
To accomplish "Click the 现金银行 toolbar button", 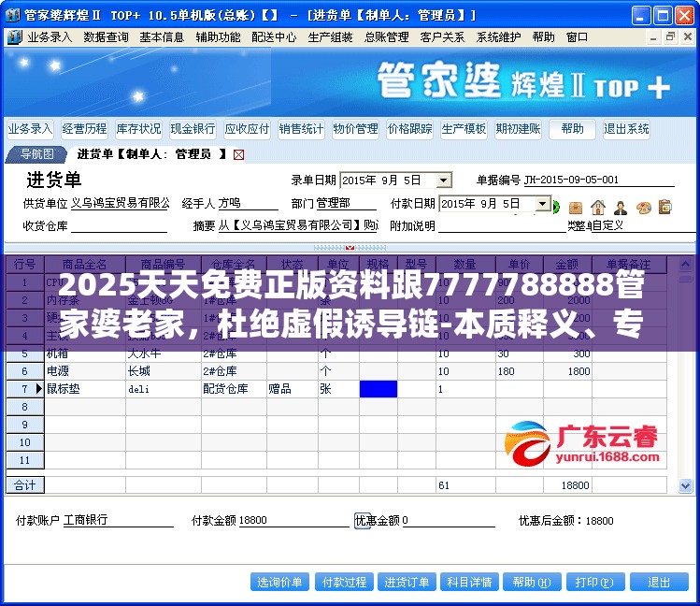I will 193,129.
